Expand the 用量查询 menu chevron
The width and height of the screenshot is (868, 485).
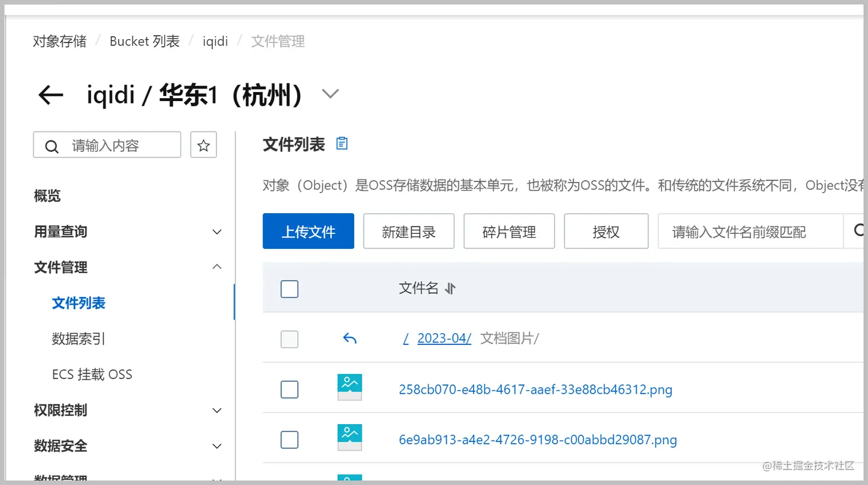click(217, 232)
